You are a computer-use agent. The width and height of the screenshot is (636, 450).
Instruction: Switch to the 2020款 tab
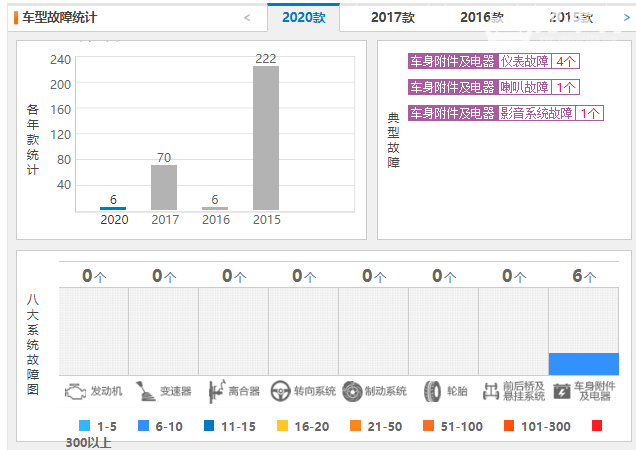point(303,17)
